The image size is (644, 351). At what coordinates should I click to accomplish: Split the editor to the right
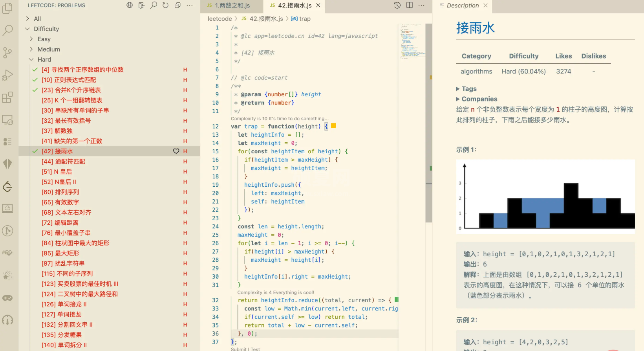click(410, 5)
